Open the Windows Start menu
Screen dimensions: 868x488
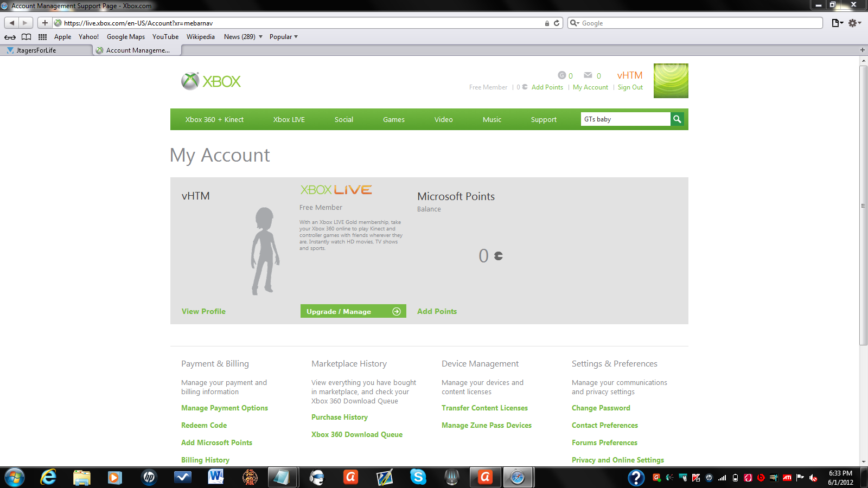14,477
